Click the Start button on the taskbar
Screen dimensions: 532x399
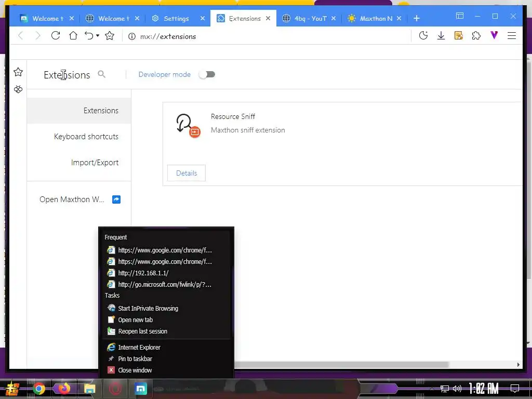click(13, 389)
